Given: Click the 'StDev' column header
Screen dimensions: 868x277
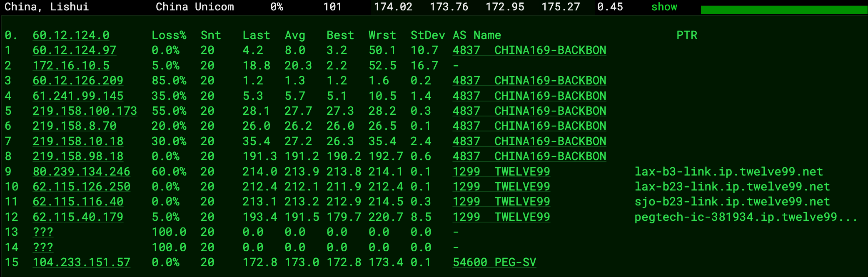Looking at the screenshot, I should pos(428,35).
